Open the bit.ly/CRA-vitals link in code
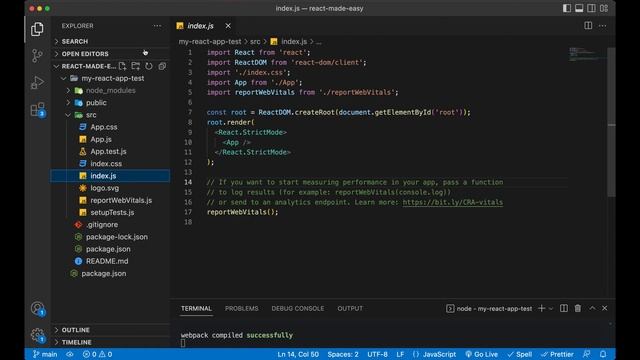This screenshot has height=360, width=640. pyautogui.click(x=453, y=202)
